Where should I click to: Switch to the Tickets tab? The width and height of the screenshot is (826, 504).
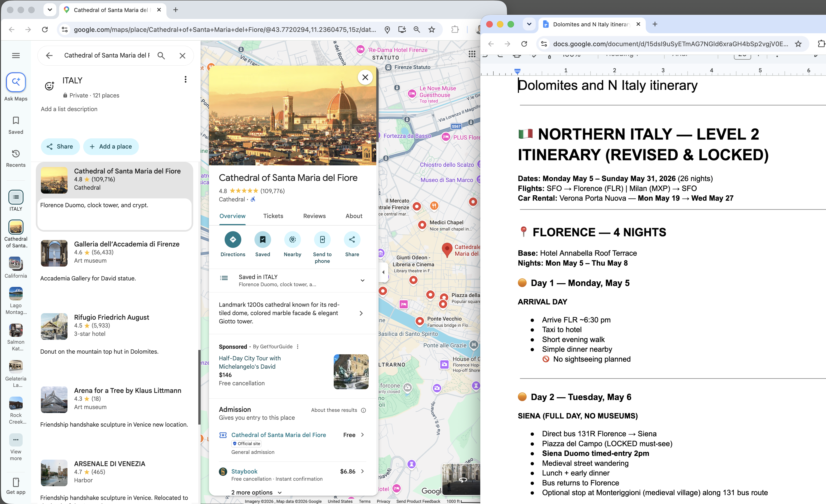[273, 216]
